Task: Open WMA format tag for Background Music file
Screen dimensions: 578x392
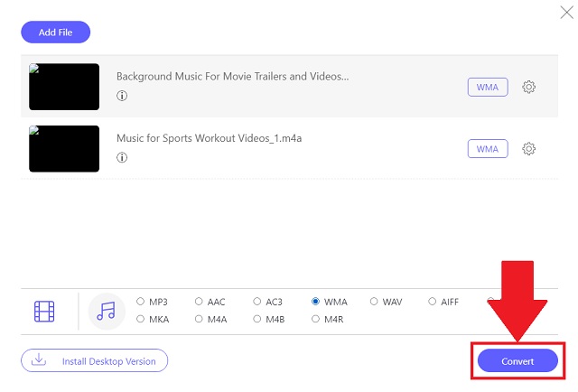Action: pos(488,87)
